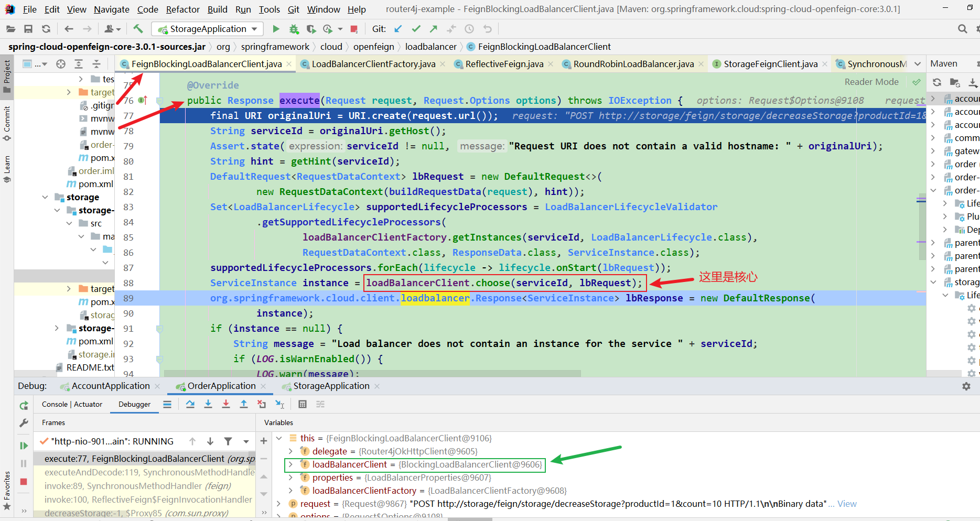Rerun the debug session with the restart icon

pos(23,405)
